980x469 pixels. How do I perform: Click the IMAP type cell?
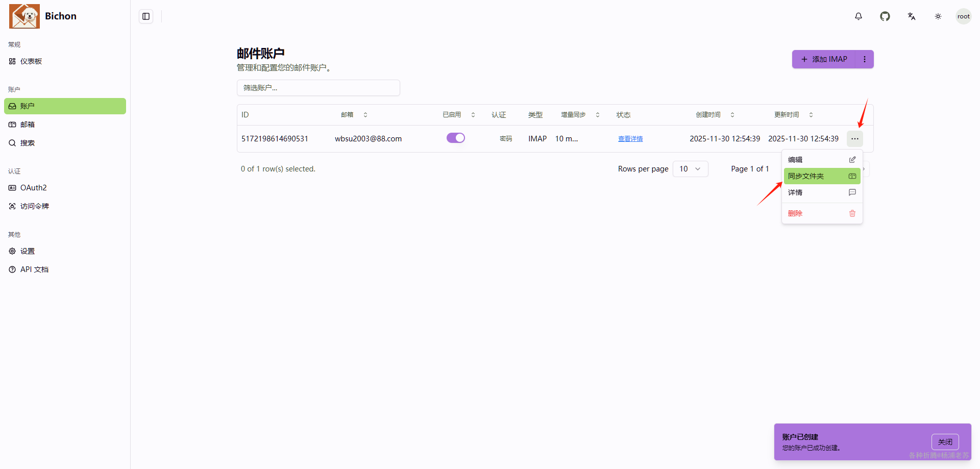click(x=537, y=139)
